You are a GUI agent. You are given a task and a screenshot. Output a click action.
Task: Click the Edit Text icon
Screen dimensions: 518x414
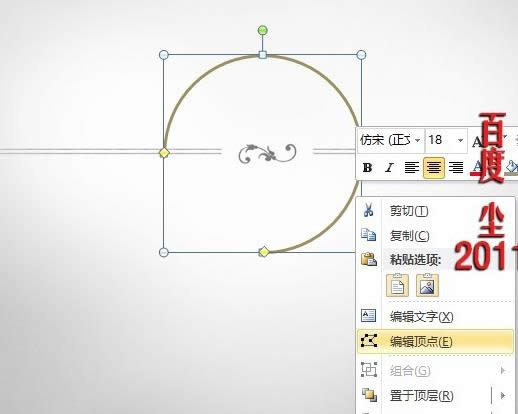coord(369,316)
